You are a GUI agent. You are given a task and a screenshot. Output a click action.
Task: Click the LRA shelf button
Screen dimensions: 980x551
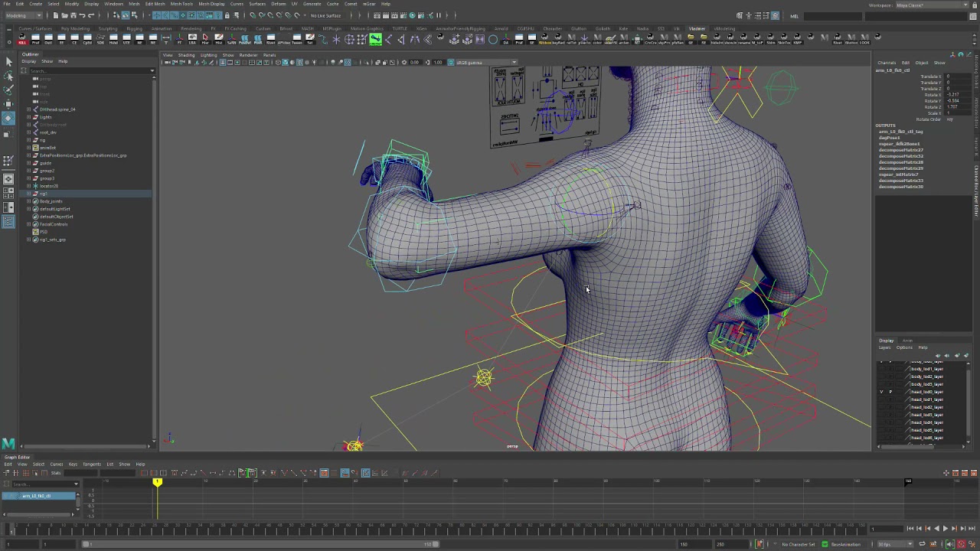coord(193,39)
